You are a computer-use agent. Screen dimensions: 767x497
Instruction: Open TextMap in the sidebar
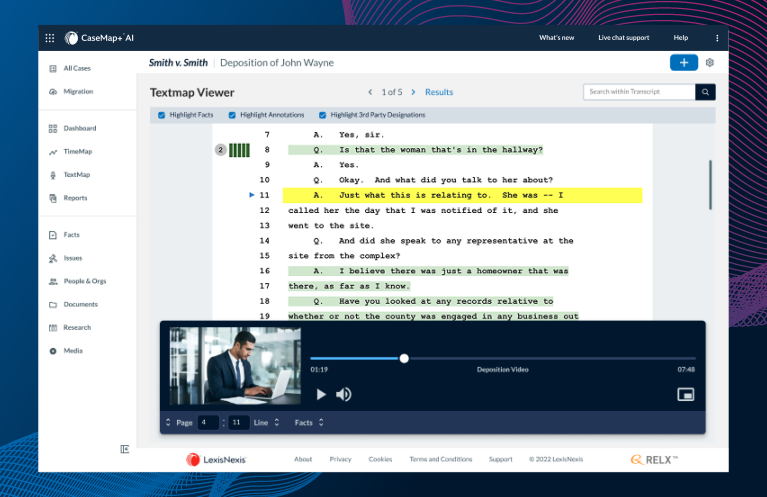tap(77, 175)
